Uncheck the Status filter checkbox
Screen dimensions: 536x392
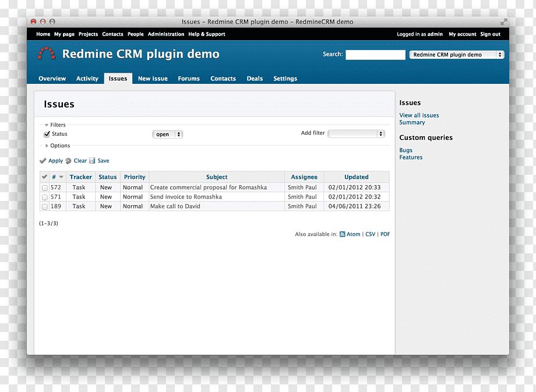(x=47, y=134)
